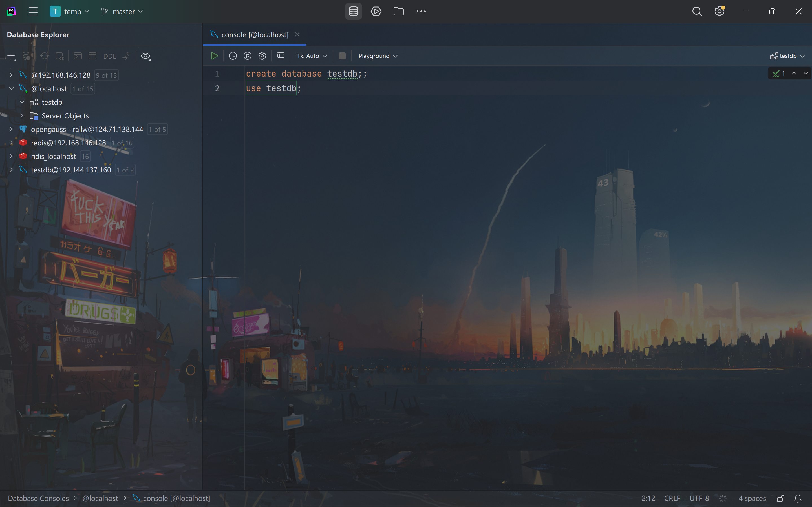Open the main hamburger menu

[33, 11]
